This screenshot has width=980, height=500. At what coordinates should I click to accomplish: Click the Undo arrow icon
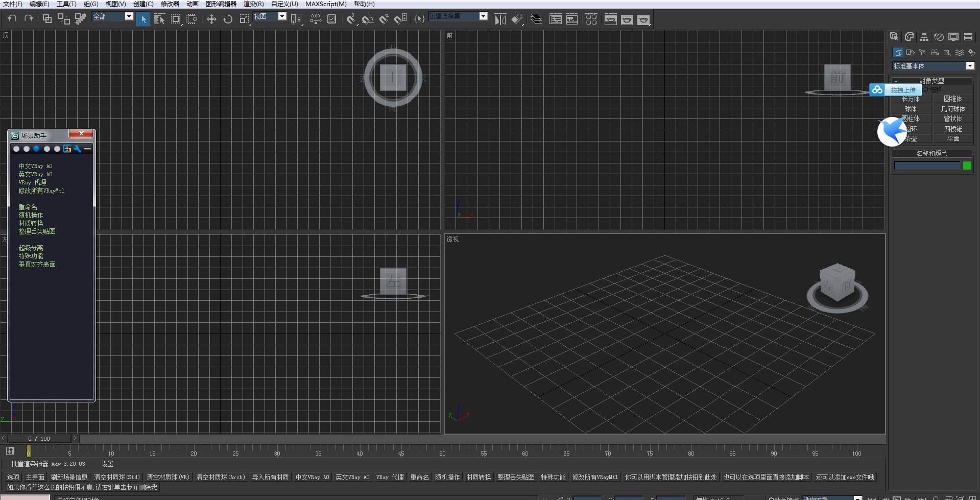12,19
